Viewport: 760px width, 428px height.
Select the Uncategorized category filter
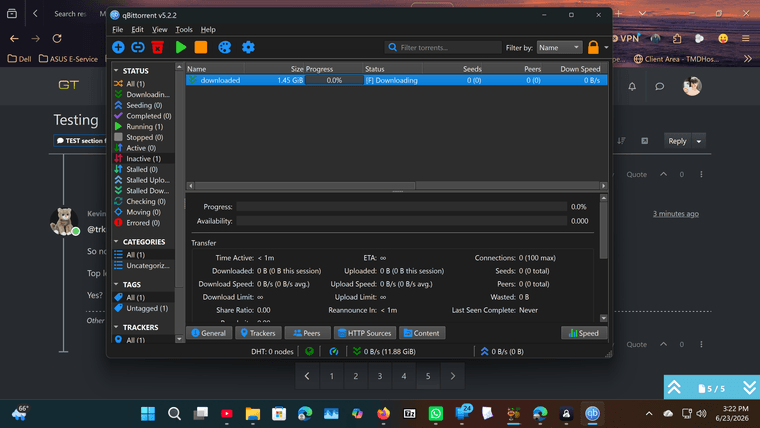(x=143, y=265)
